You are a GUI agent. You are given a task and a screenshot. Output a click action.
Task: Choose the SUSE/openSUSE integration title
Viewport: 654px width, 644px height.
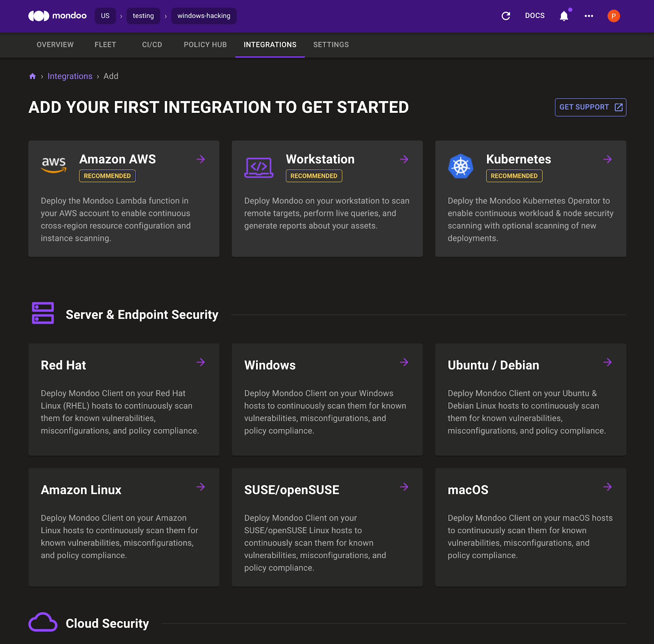(x=291, y=490)
